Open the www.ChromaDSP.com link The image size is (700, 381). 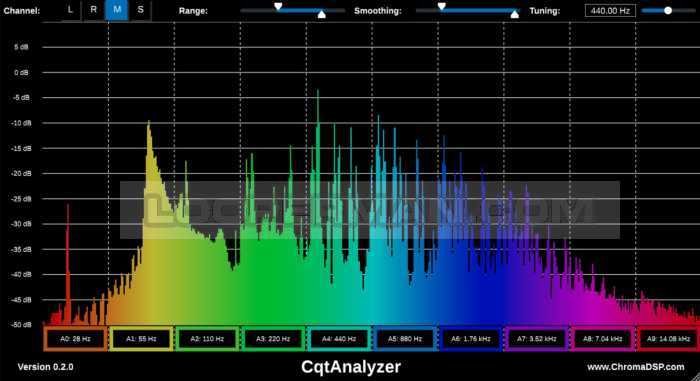point(635,367)
